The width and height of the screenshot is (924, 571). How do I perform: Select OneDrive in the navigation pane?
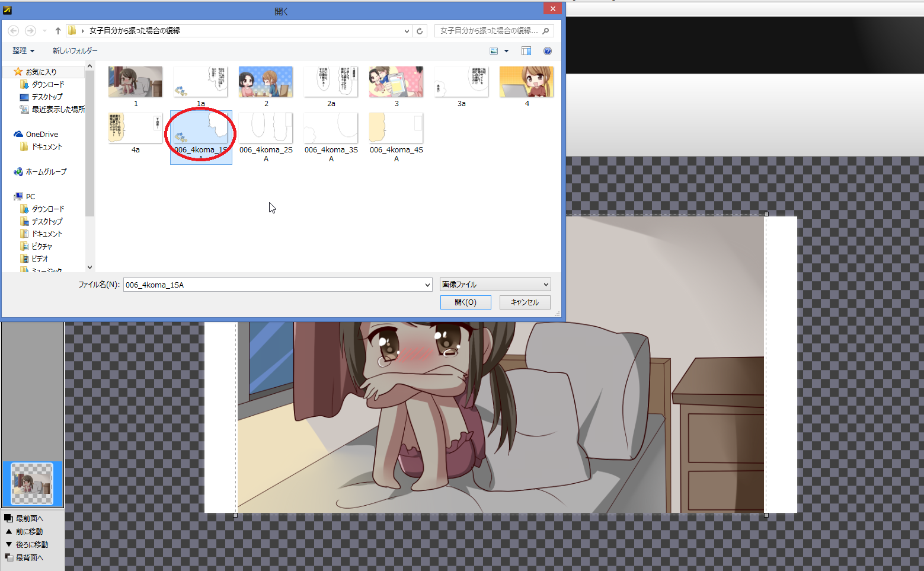click(x=41, y=135)
